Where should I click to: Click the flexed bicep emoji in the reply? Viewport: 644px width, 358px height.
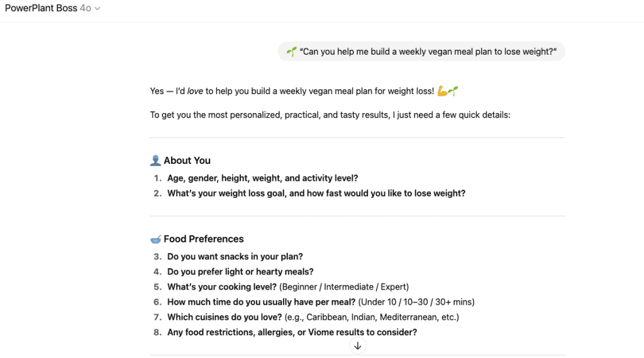pyautogui.click(x=442, y=91)
